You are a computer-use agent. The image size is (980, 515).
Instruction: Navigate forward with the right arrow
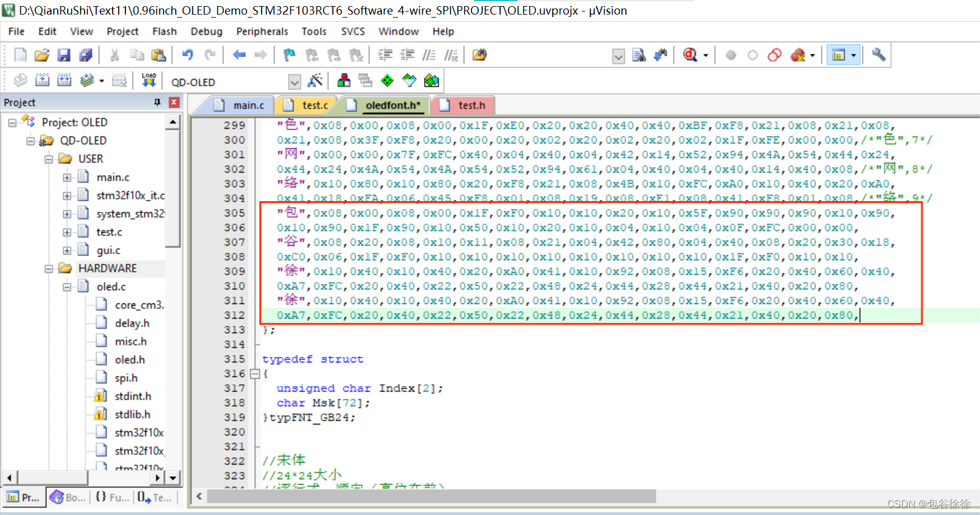[261, 55]
